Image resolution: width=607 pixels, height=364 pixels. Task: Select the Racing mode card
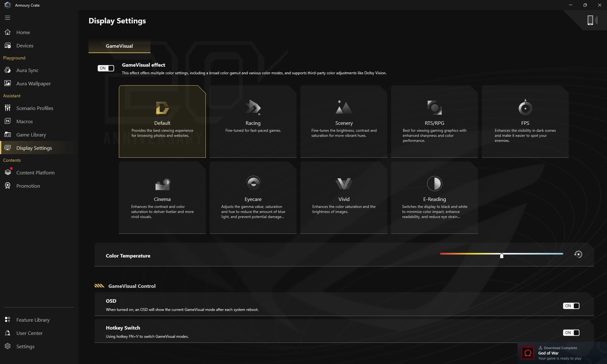click(253, 121)
